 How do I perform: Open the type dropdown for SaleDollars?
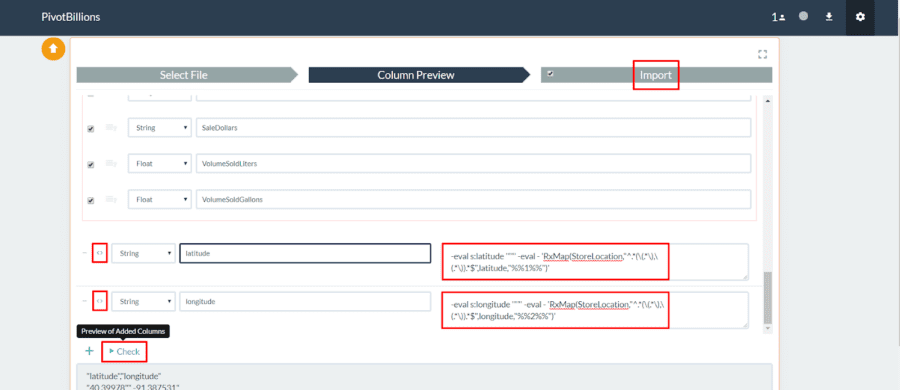coord(160,128)
